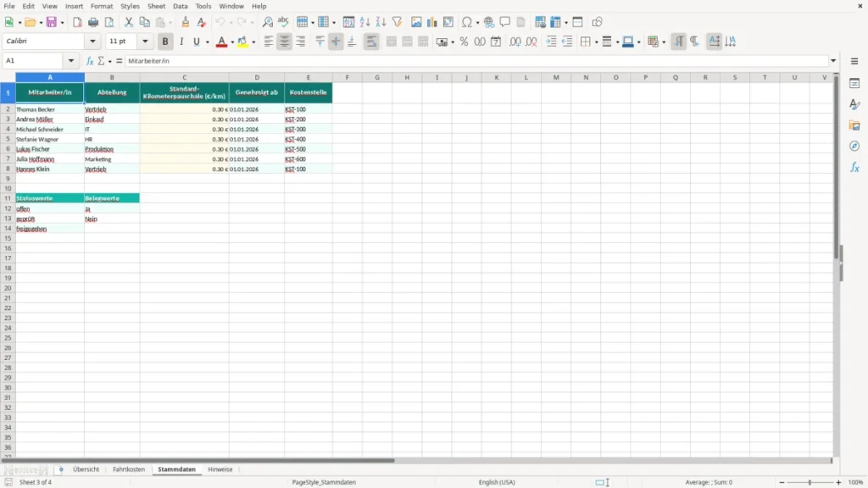Open the background color dropdown arrow

tap(253, 42)
